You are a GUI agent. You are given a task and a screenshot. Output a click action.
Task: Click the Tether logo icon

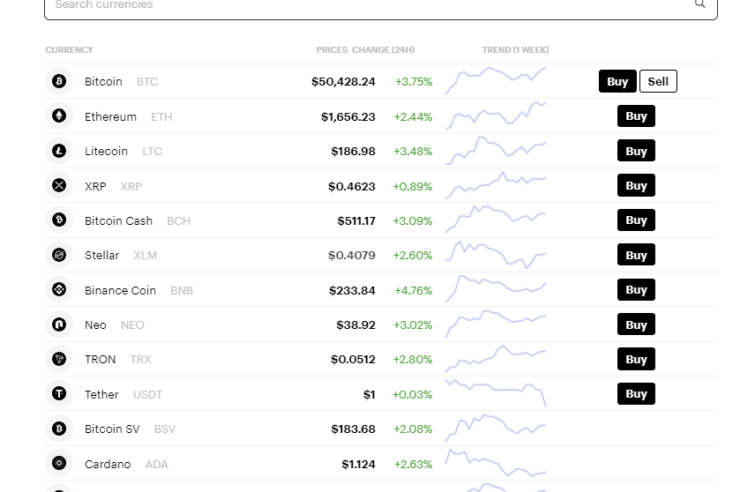(59, 393)
